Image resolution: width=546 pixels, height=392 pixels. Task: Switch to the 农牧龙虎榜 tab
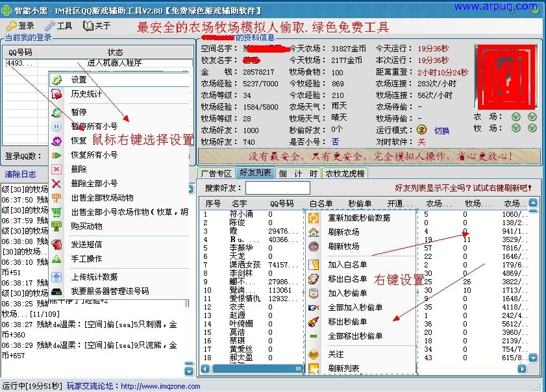point(345,173)
